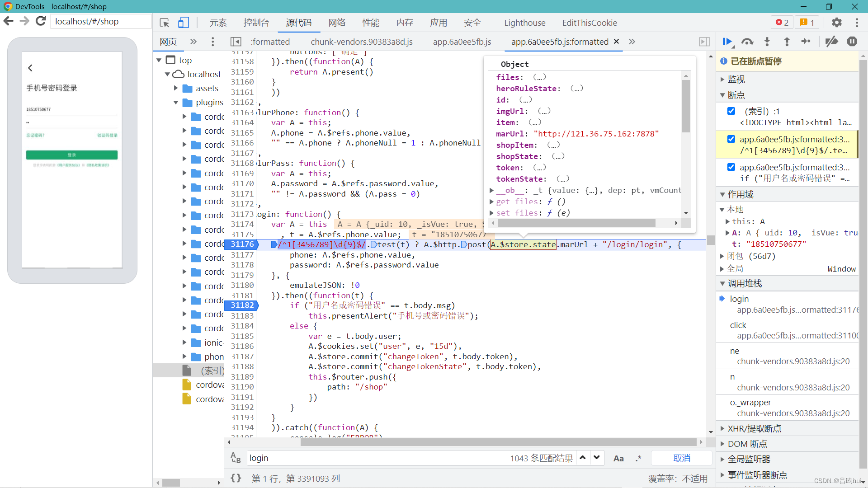The image size is (868, 488).
Task: Click the warnings count badge
Action: click(x=807, y=23)
